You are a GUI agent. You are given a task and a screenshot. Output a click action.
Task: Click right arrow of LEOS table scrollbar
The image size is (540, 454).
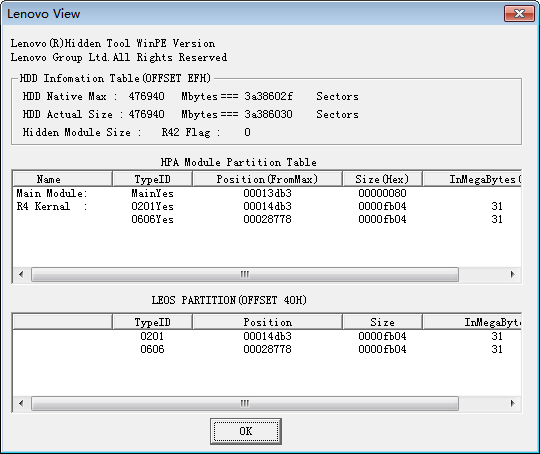[512, 403]
